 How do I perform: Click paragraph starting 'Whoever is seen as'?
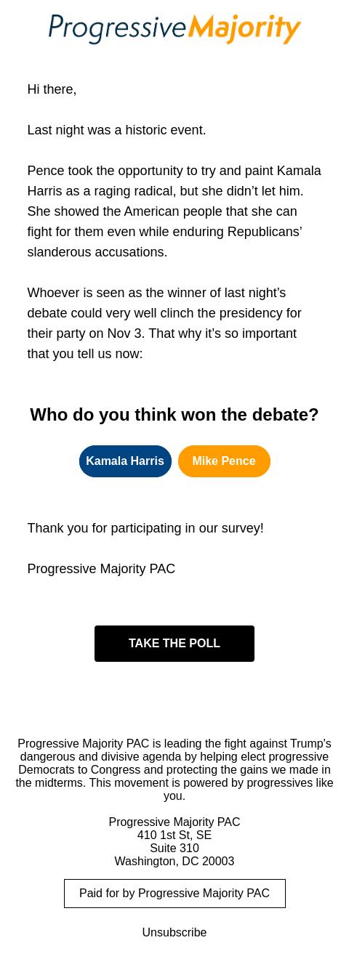tap(164, 323)
